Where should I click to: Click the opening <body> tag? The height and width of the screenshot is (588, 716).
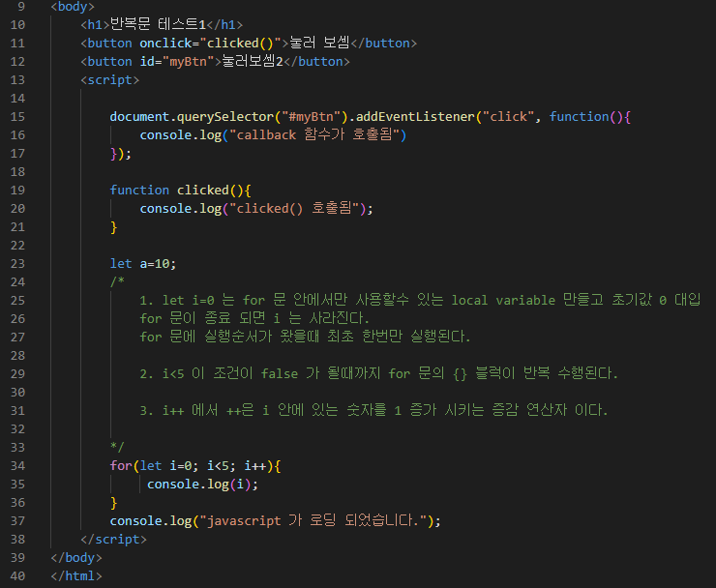coord(73,7)
